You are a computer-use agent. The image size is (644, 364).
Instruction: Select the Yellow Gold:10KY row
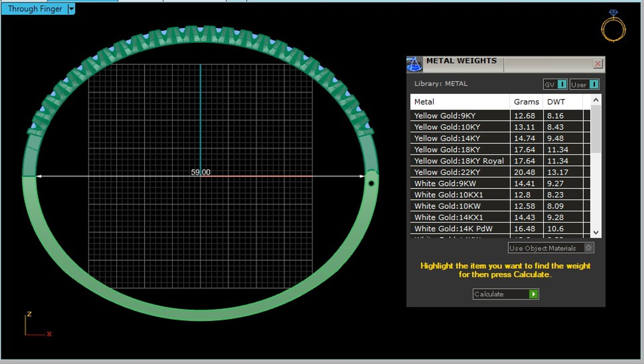(x=500, y=127)
